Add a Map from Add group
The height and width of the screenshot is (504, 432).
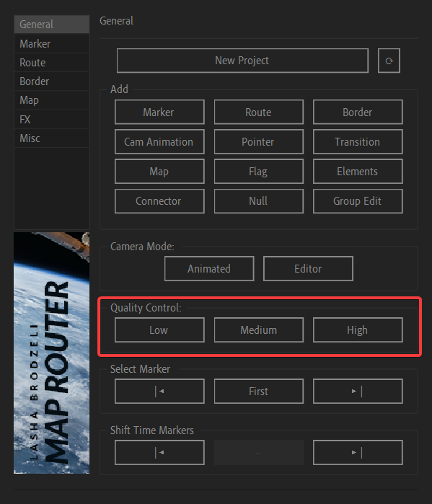point(159,172)
